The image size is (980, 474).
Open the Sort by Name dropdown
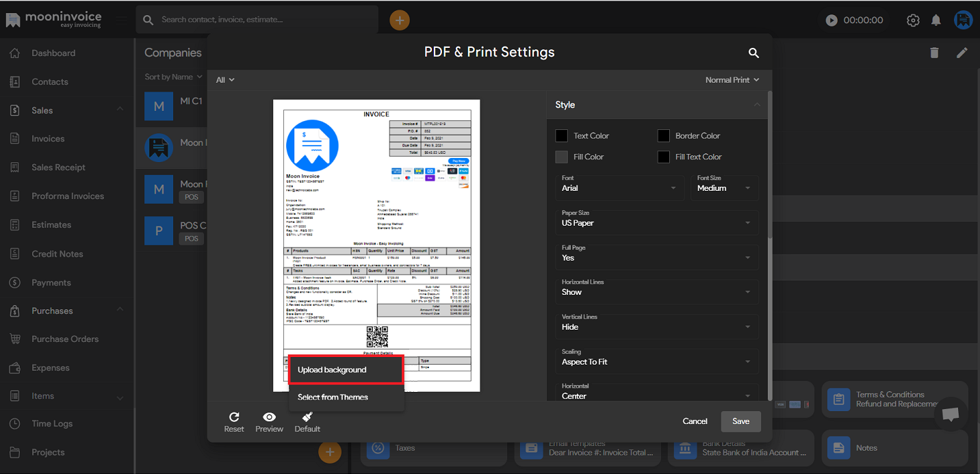pyautogui.click(x=174, y=77)
